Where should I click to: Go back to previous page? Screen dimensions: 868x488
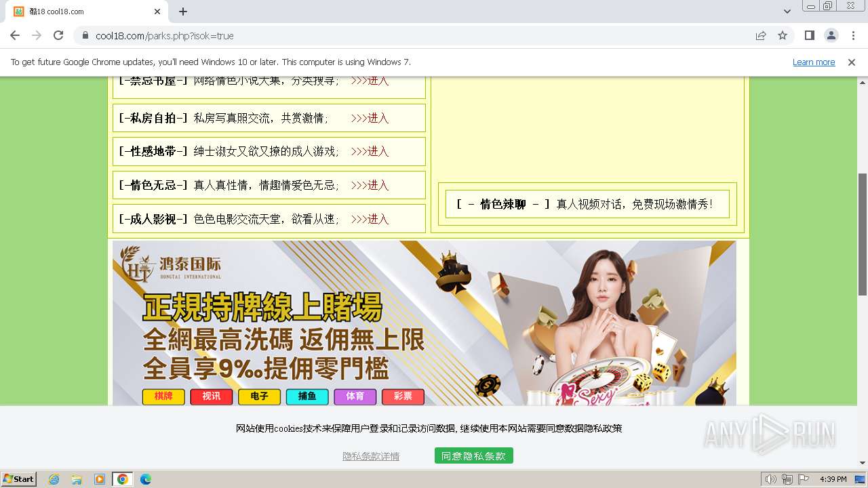[15, 35]
